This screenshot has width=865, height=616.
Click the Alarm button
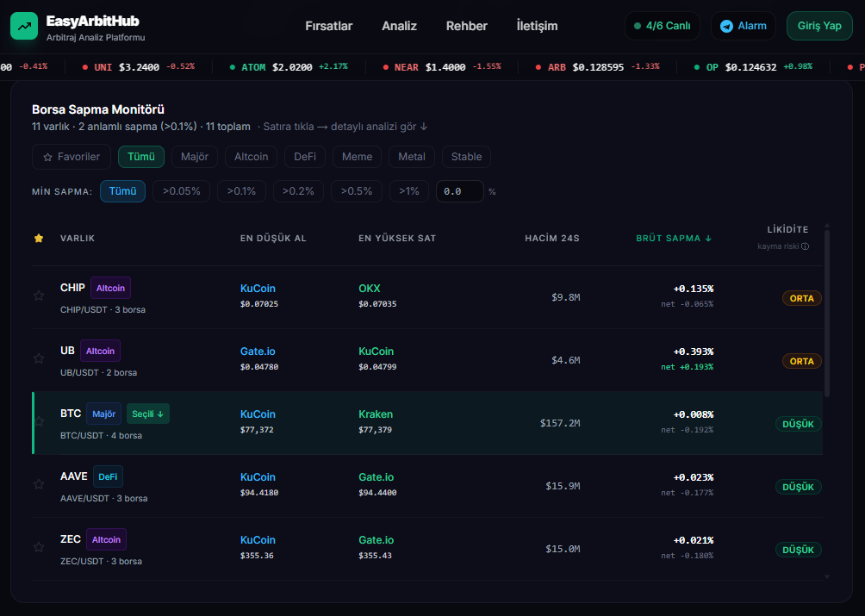coord(743,26)
